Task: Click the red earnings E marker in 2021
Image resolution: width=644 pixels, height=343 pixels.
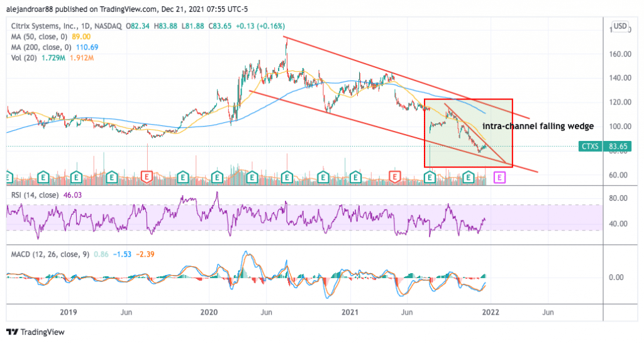Action: pos(395,177)
